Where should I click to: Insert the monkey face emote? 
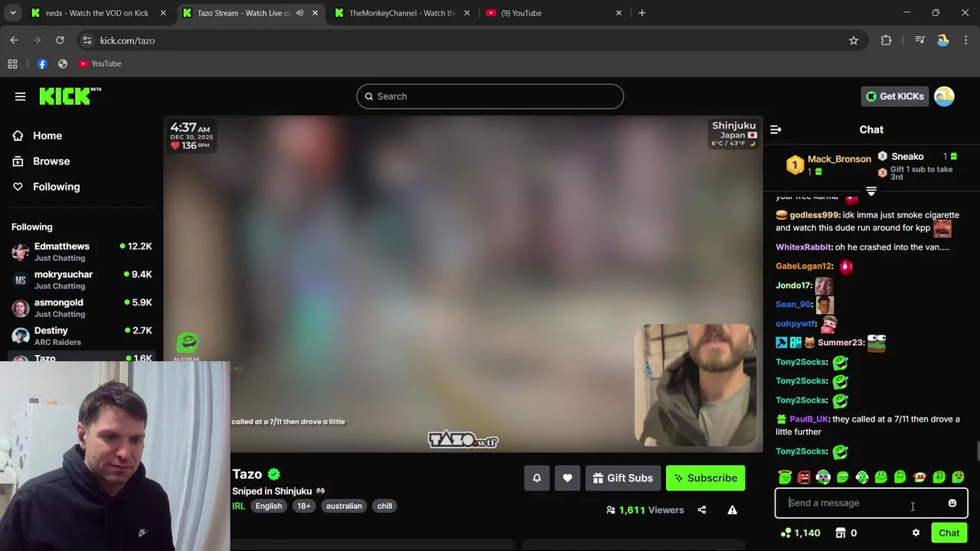point(920,478)
